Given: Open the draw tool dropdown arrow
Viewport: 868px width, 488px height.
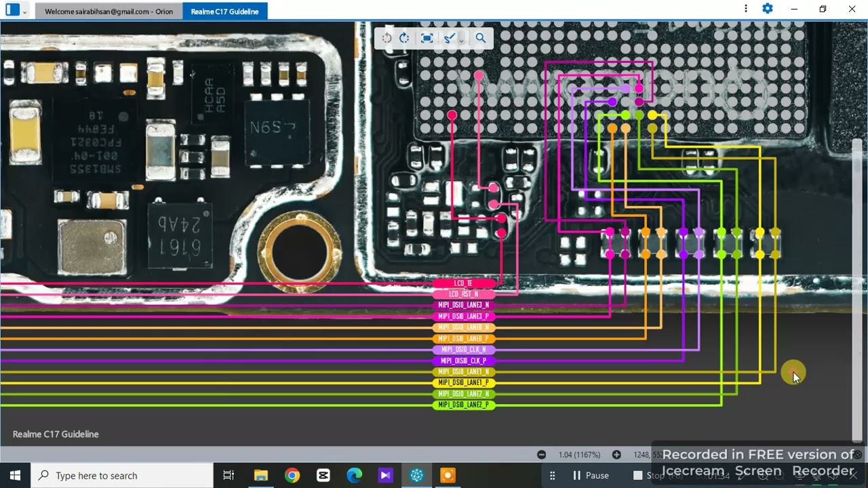Looking at the screenshot, I should pos(461,41).
